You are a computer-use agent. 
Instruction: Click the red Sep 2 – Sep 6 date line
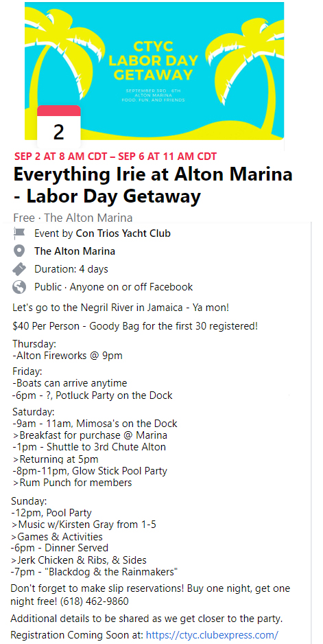116,156
